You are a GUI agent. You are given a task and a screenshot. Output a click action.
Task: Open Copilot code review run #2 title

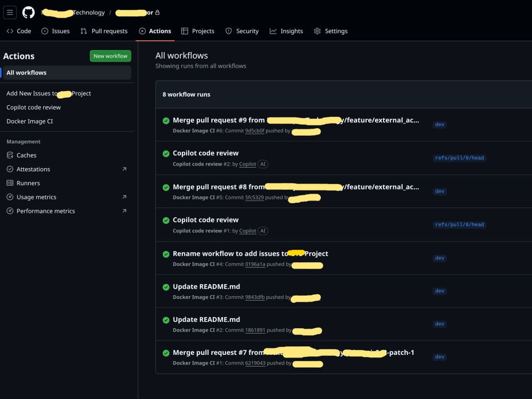(x=205, y=153)
